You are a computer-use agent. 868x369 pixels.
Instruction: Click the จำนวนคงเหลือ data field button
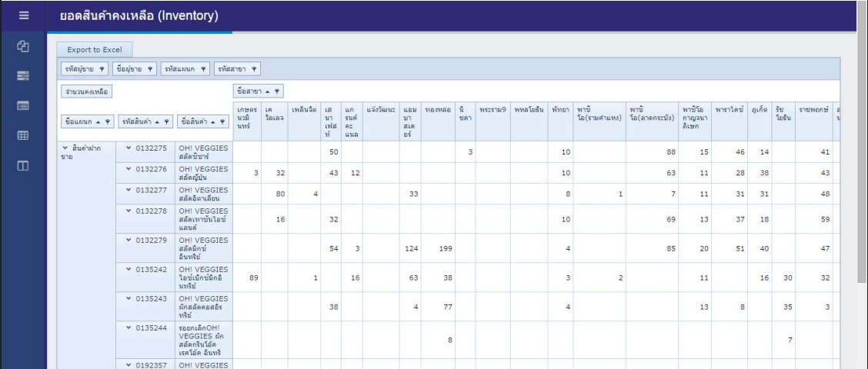86,91
